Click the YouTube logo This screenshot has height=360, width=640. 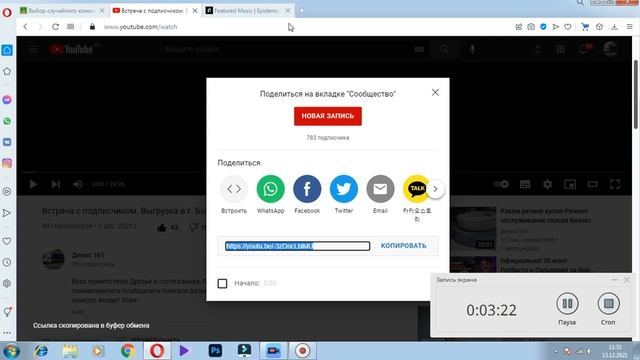pos(72,49)
